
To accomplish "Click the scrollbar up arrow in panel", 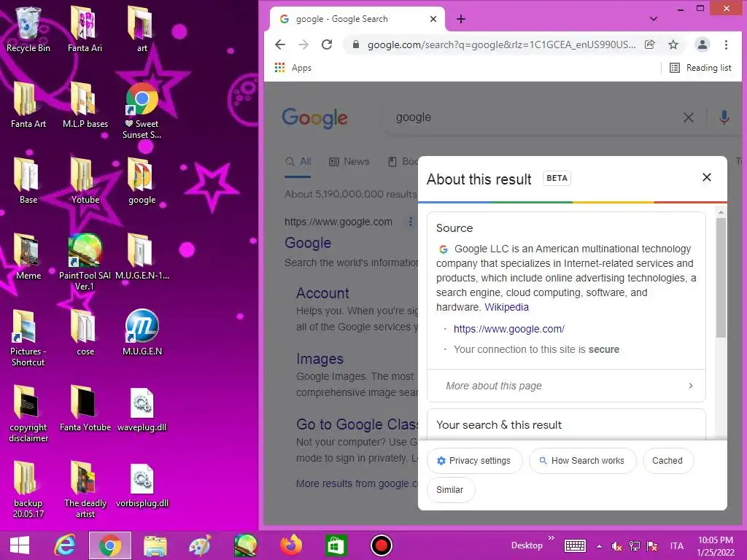I will click(721, 212).
